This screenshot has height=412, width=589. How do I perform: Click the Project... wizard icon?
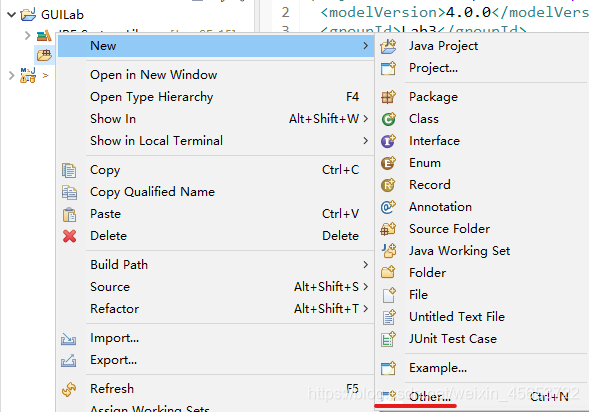tap(388, 68)
